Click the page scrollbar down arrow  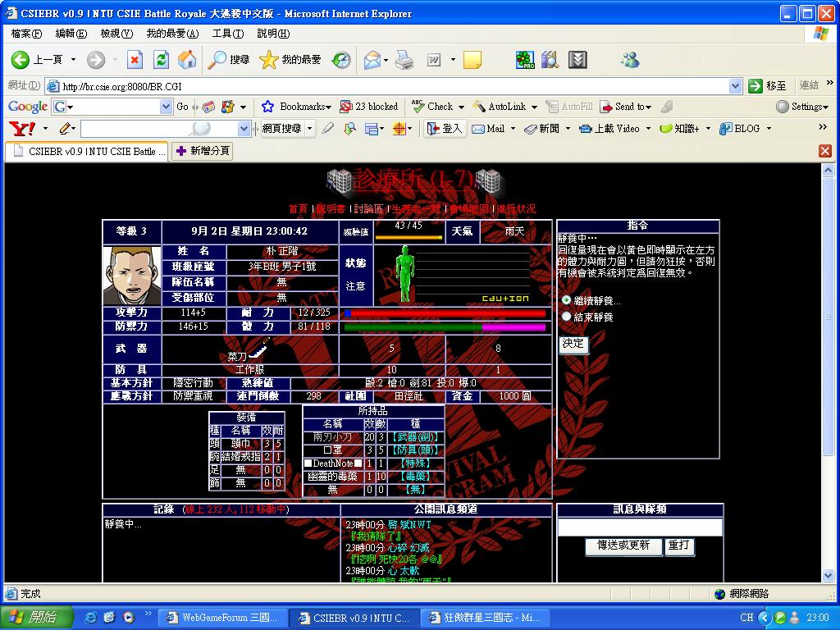click(x=828, y=576)
